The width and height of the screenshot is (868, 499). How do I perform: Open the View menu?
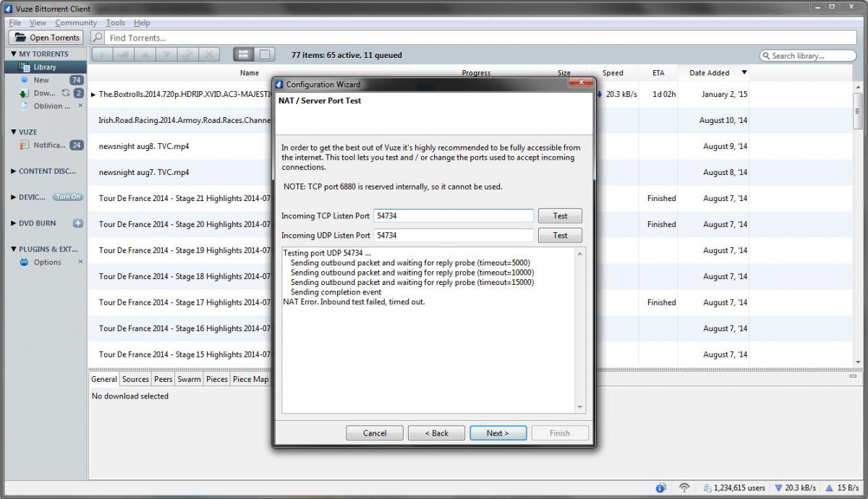click(38, 23)
